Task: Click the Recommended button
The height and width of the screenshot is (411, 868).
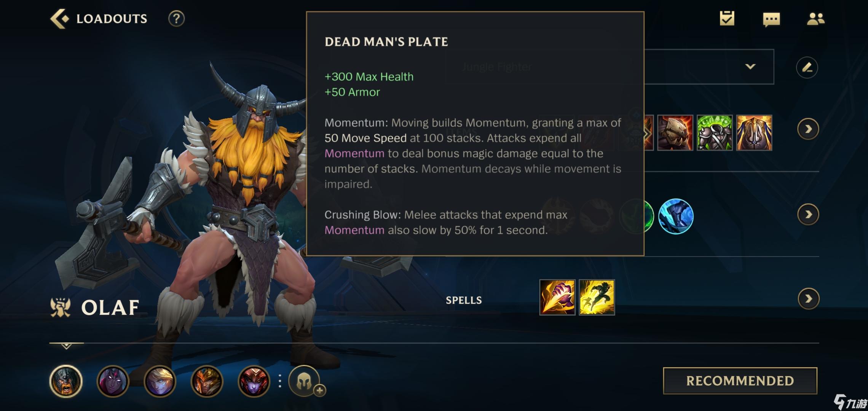Action: 740,381
